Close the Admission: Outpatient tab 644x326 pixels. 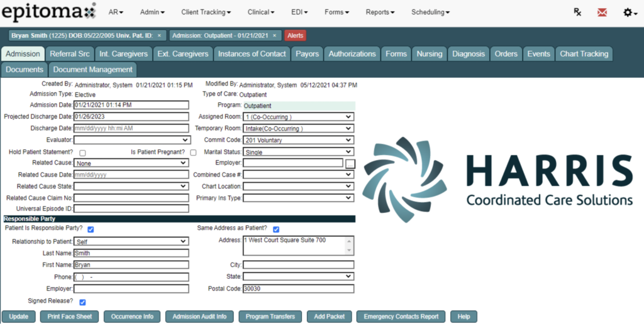275,36
